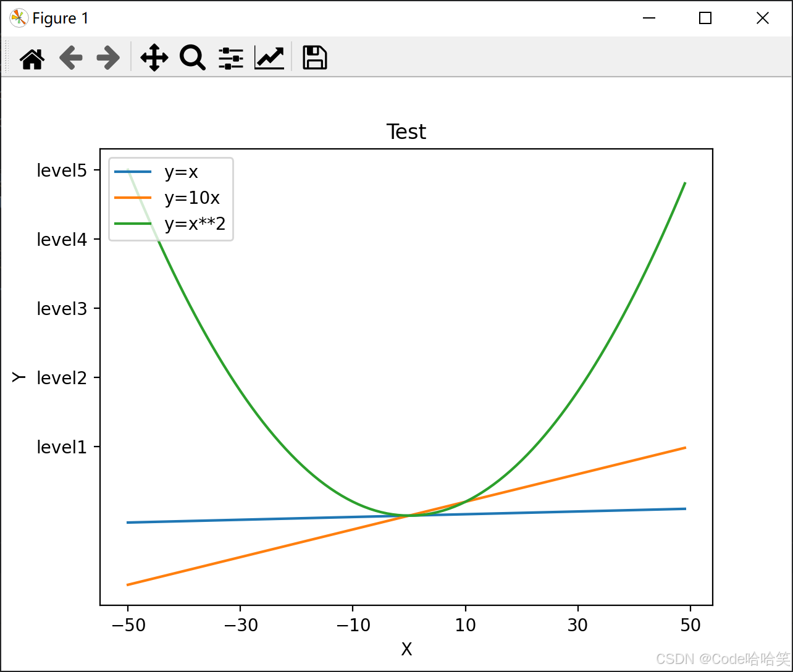Screen dimensions: 793x672
Task: Open the Edit axis and curve parameters dialog
Action: (269, 58)
